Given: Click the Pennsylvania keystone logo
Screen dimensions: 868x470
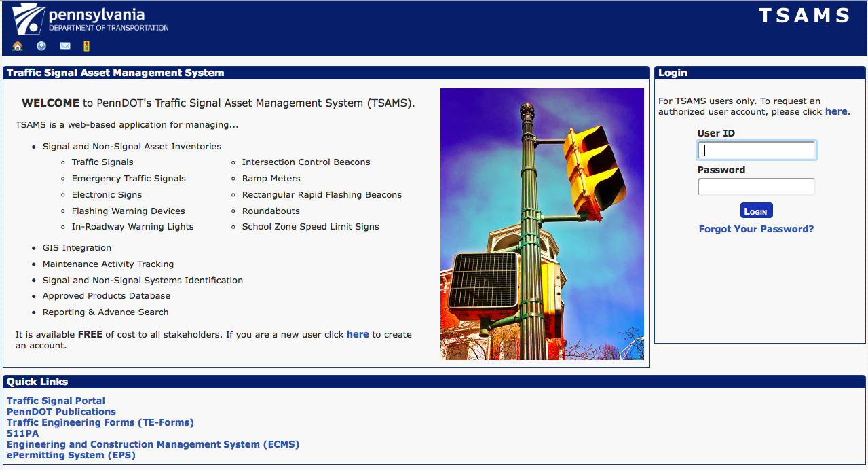Looking at the screenshot, I should pyautogui.click(x=29, y=18).
